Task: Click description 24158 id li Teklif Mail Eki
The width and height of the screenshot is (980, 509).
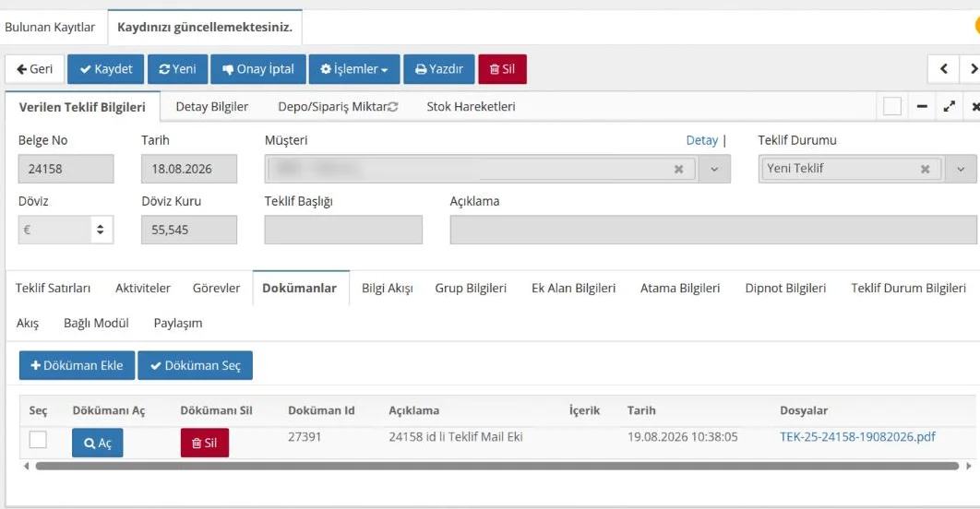Action: click(456, 437)
